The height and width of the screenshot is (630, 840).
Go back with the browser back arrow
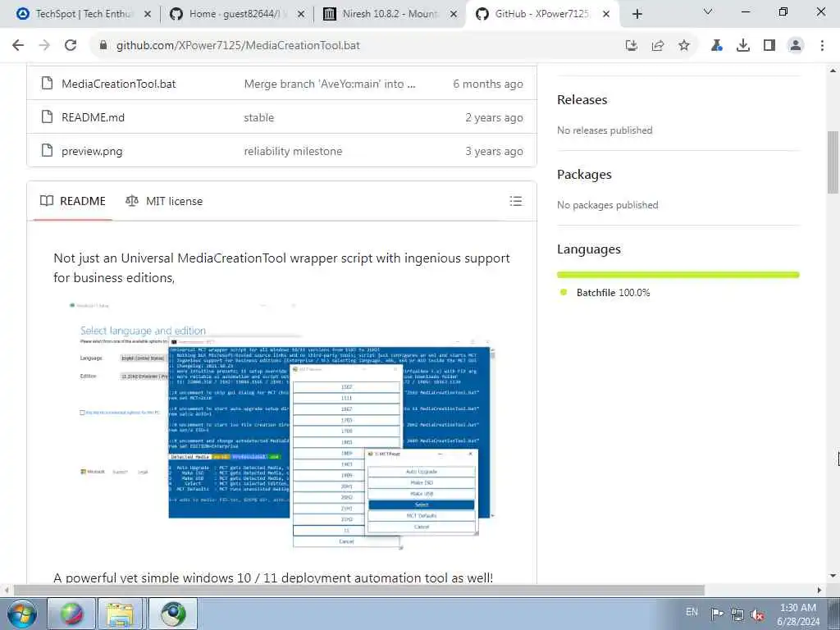(18, 46)
